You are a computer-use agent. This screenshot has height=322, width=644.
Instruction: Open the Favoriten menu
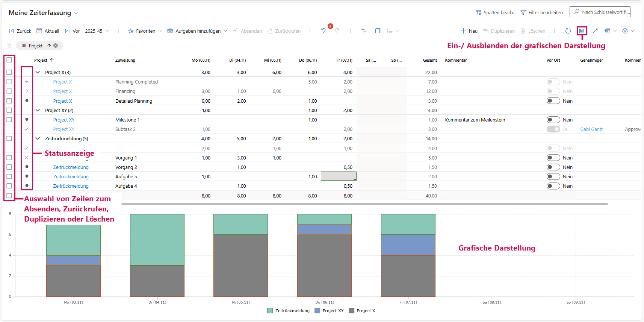tap(145, 31)
